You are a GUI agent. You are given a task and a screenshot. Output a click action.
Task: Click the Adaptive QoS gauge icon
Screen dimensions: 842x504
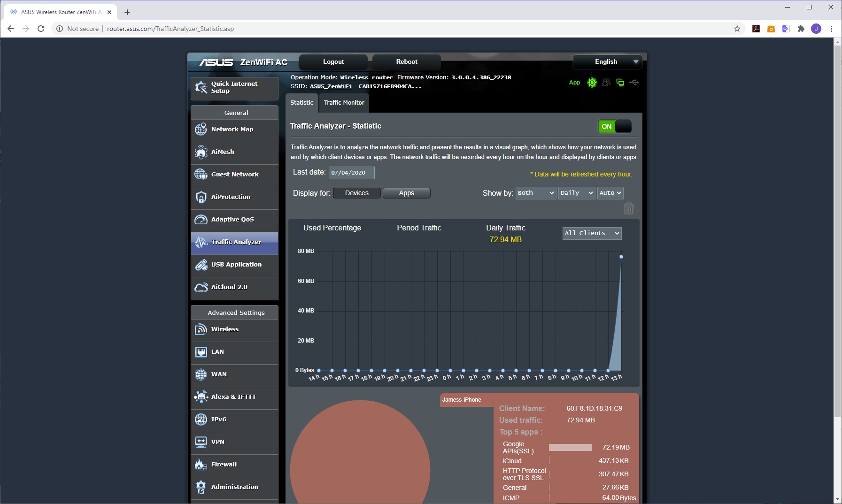(x=201, y=219)
